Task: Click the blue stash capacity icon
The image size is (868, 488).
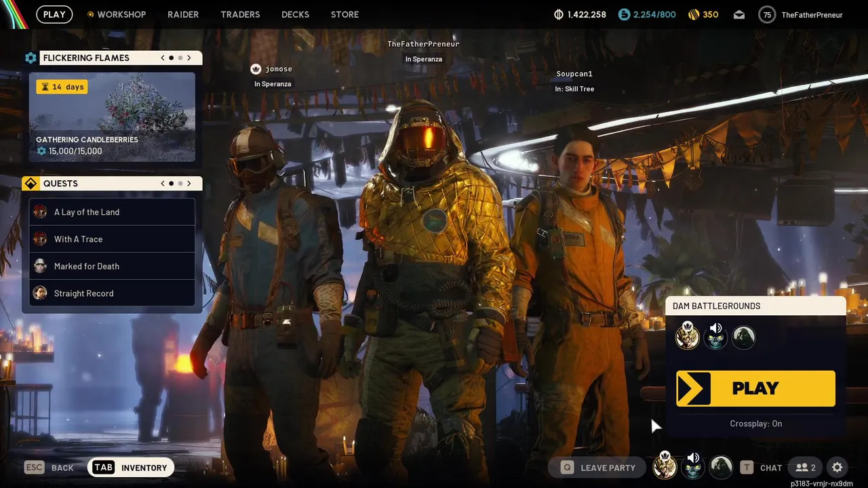Action: 624,14
